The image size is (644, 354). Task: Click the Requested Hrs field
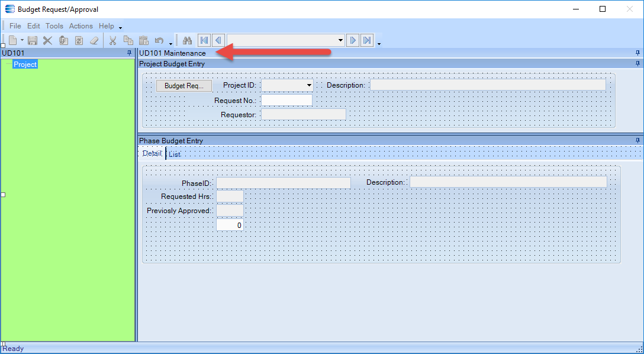pos(230,197)
